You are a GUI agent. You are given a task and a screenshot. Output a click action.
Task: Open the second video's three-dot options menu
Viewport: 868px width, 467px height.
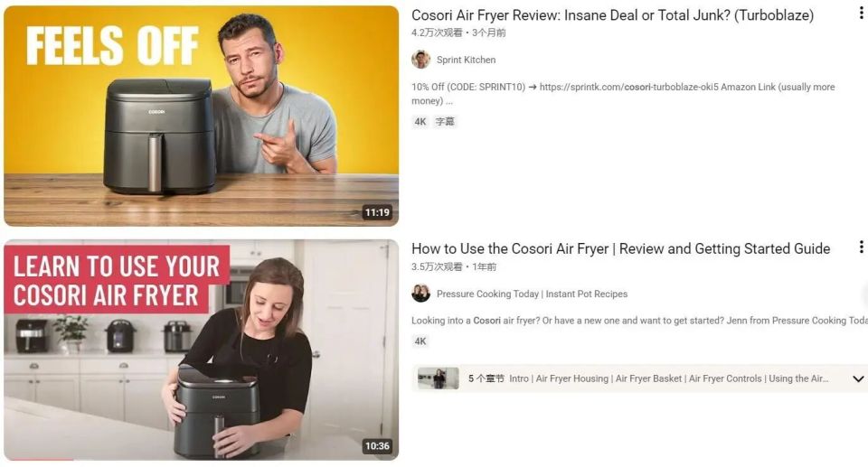[862, 247]
